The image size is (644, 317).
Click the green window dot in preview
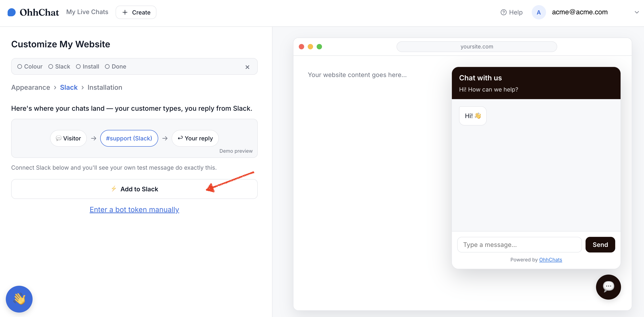pos(319,46)
